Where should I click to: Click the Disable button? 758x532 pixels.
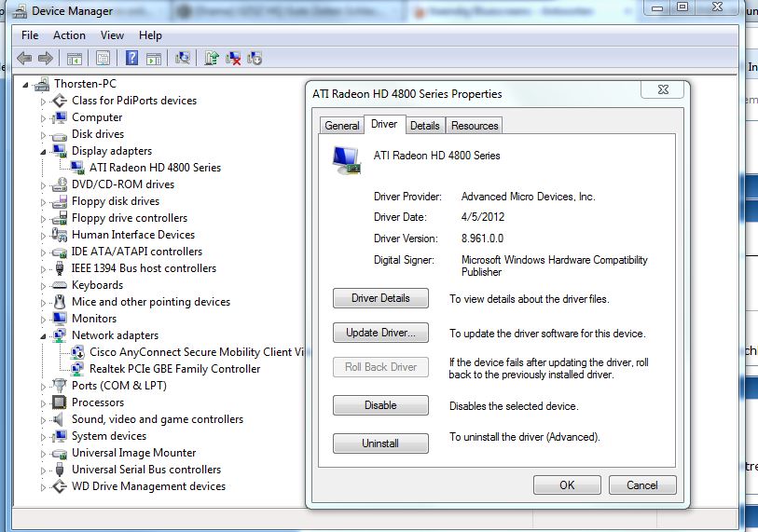coord(380,405)
